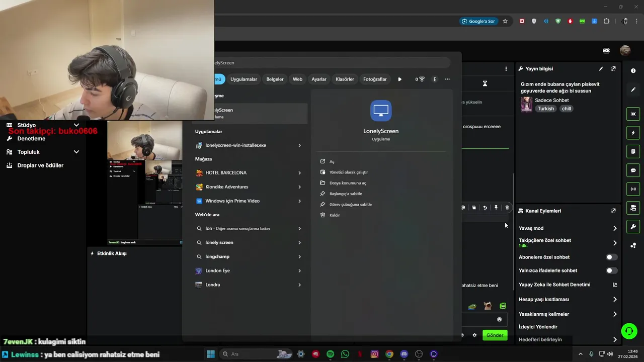Click the Turkish stream tag
This screenshot has height=362, width=644.
pyautogui.click(x=545, y=109)
